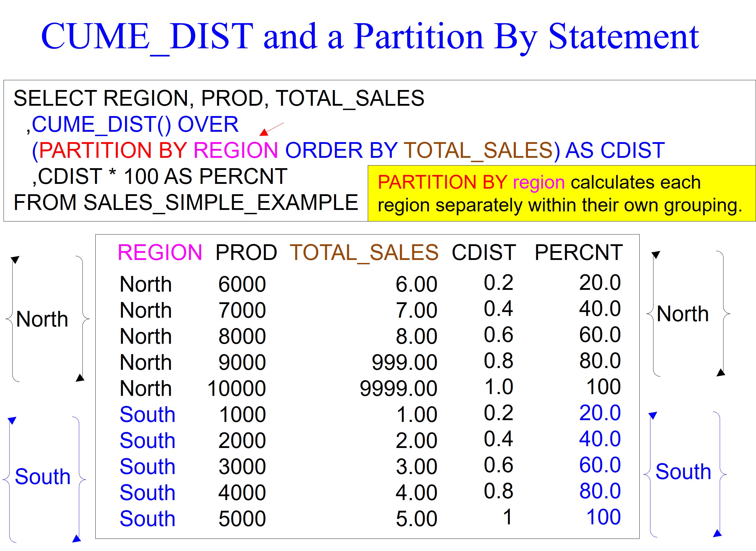Click the PROD value 5000 in last row

click(242, 519)
